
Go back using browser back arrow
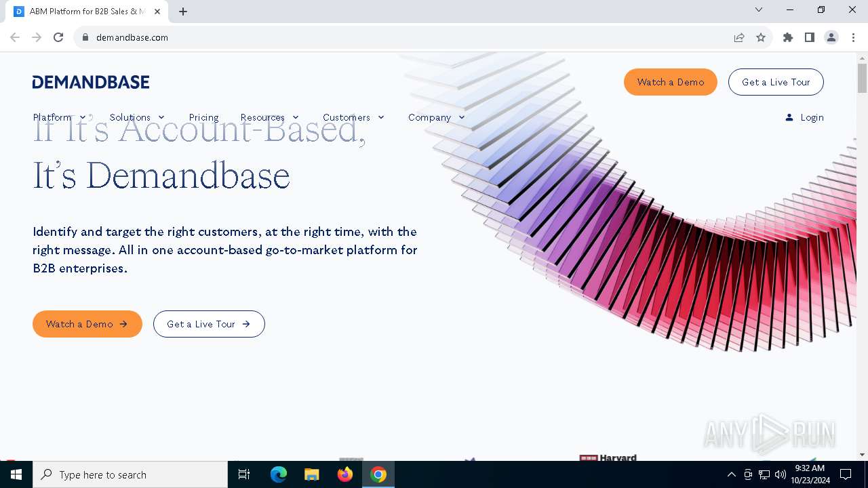click(15, 37)
